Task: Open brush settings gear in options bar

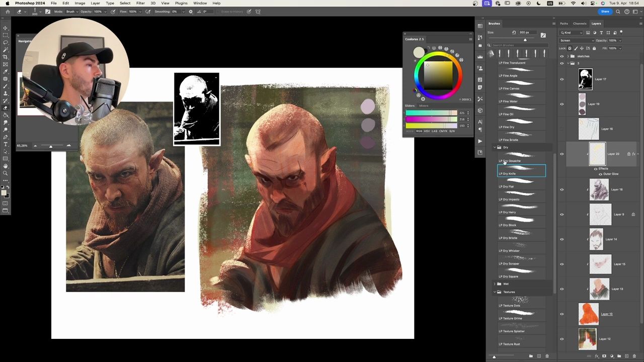Action: 191,12
